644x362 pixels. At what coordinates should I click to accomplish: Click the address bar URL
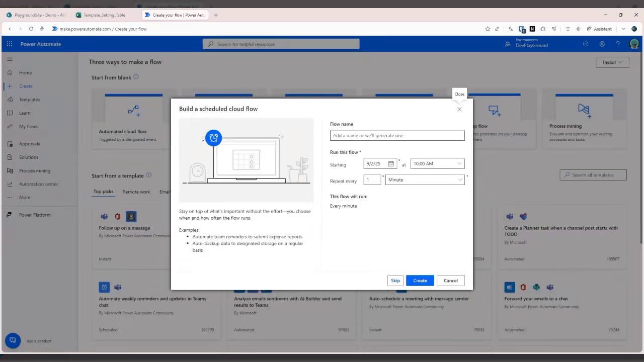tap(103, 29)
